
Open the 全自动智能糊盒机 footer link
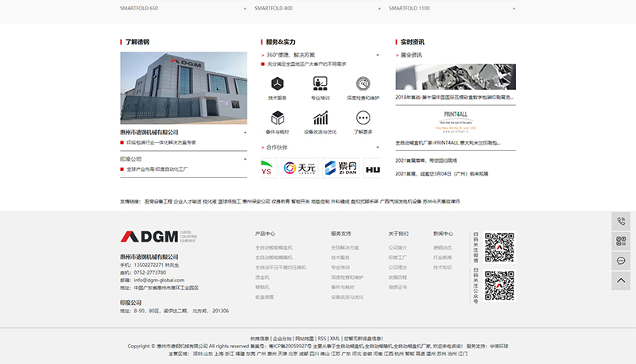(273, 248)
